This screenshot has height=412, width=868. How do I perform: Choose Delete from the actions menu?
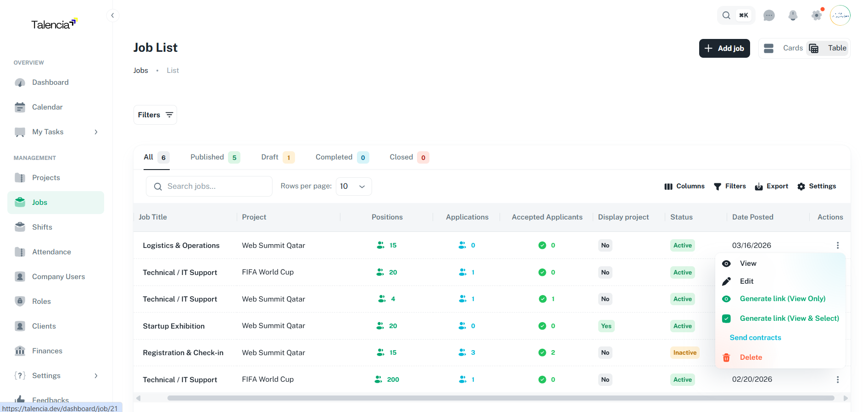[751, 357]
